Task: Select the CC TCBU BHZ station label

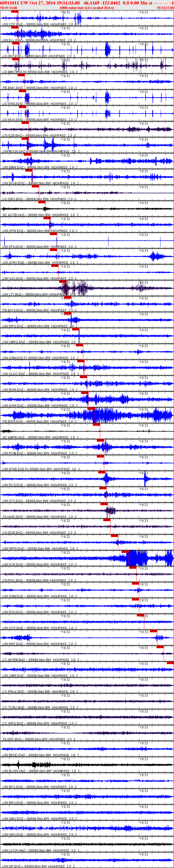Action: (x=41, y=708)
